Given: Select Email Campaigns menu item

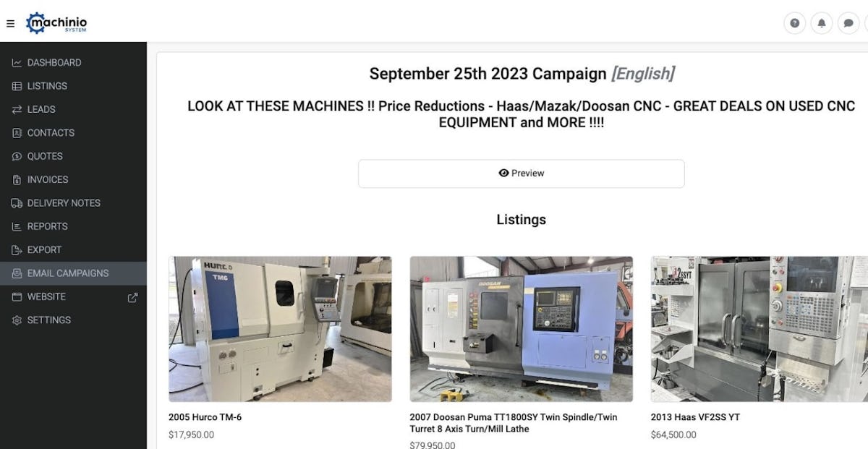Looking at the screenshot, I should coord(74,273).
